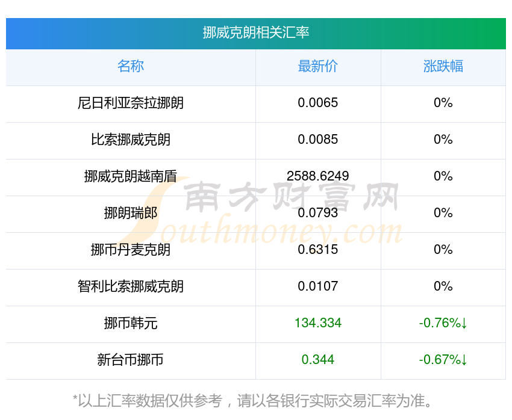Click the price 0.0107
Image resolution: width=512 pixels, height=420 pixels.
coord(317,286)
